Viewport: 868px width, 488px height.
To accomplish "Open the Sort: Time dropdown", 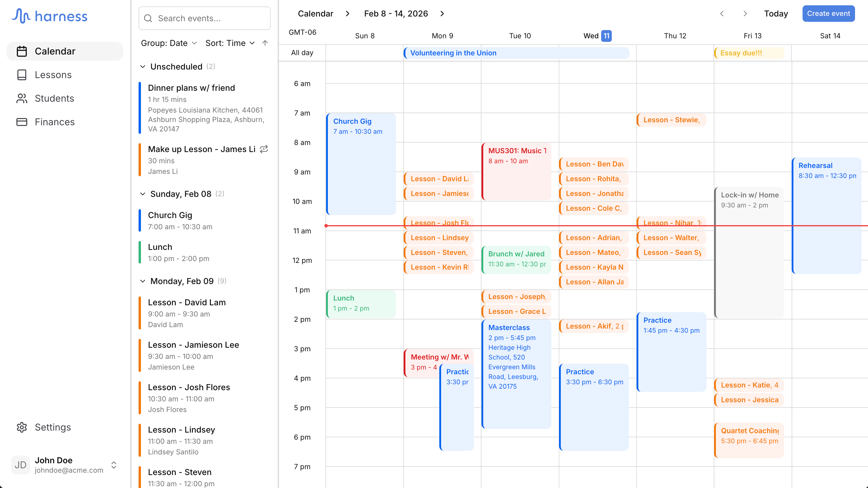I will (230, 43).
